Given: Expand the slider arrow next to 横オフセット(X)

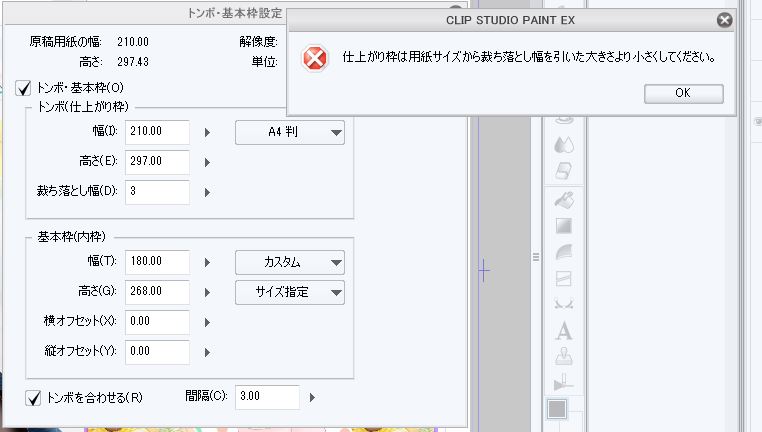Looking at the screenshot, I should (208, 322).
